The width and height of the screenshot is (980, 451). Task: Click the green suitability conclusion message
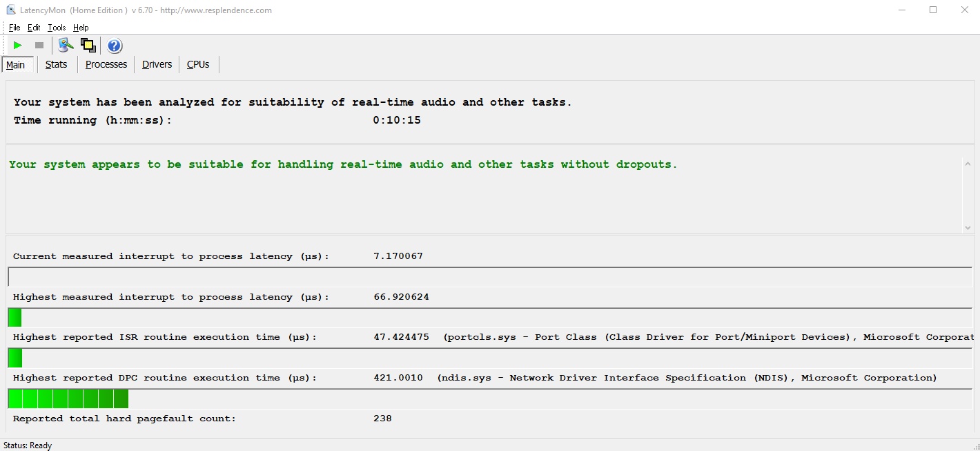(343, 164)
